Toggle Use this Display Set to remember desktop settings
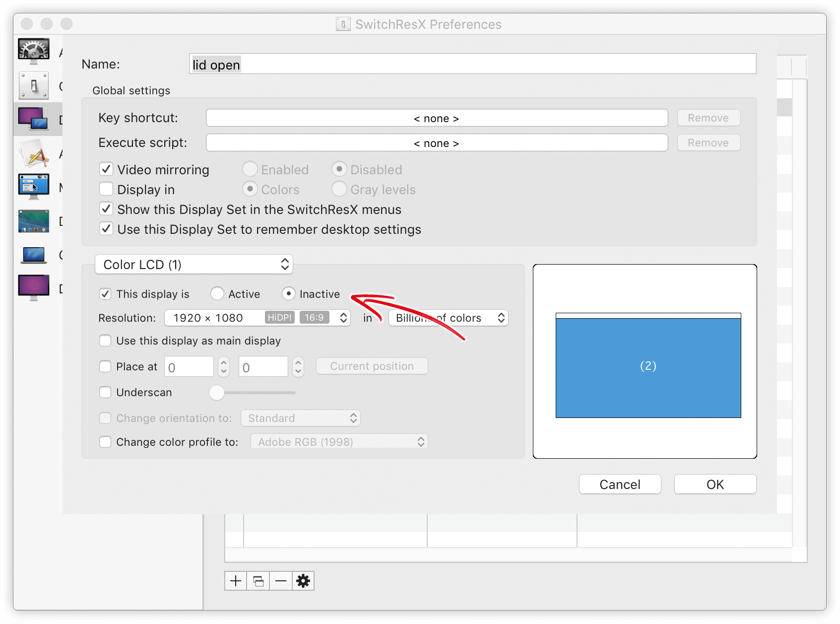This screenshot has height=624, width=840. (106, 229)
